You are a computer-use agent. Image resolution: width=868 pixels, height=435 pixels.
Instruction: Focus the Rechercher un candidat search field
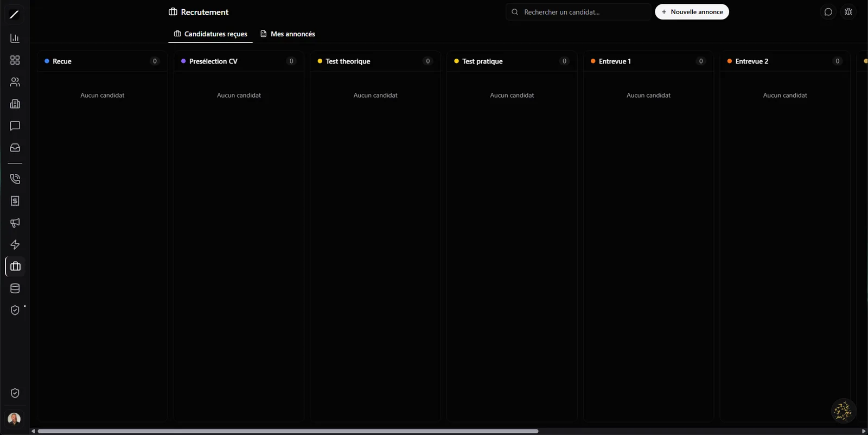578,12
